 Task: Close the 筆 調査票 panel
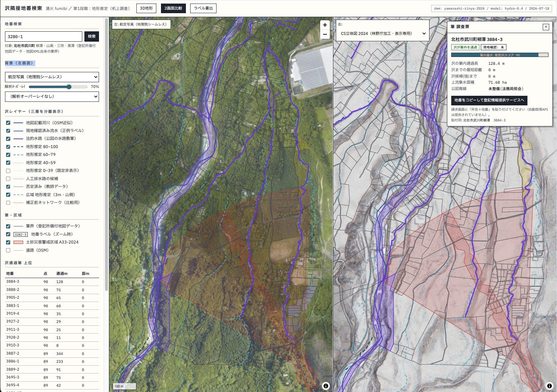(546, 27)
